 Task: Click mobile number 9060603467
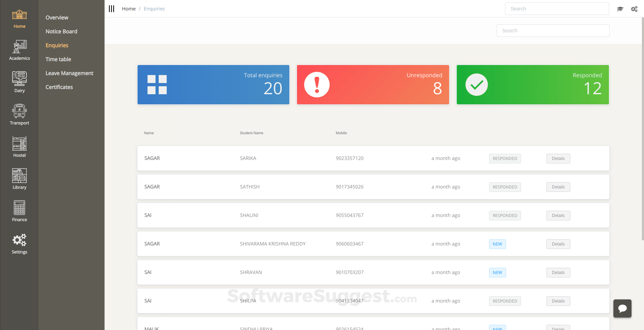[x=349, y=244]
